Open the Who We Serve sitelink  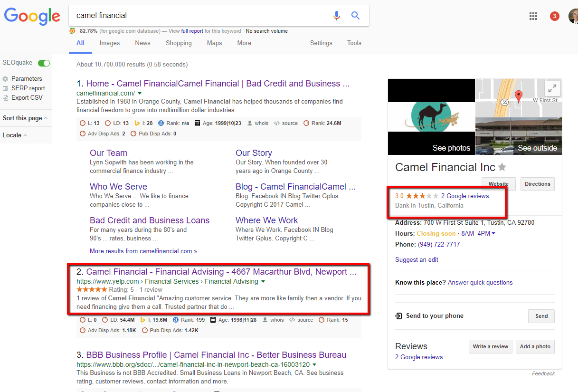(118, 187)
